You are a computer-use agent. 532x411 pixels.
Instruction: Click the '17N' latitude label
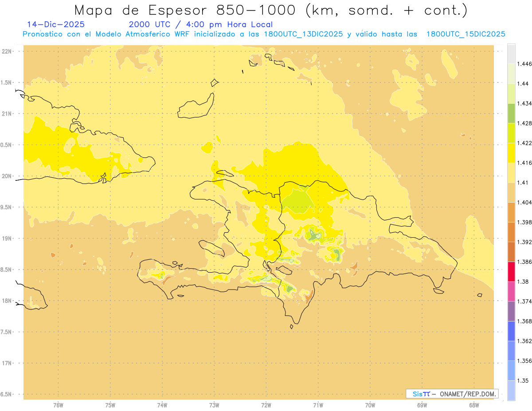point(7,363)
